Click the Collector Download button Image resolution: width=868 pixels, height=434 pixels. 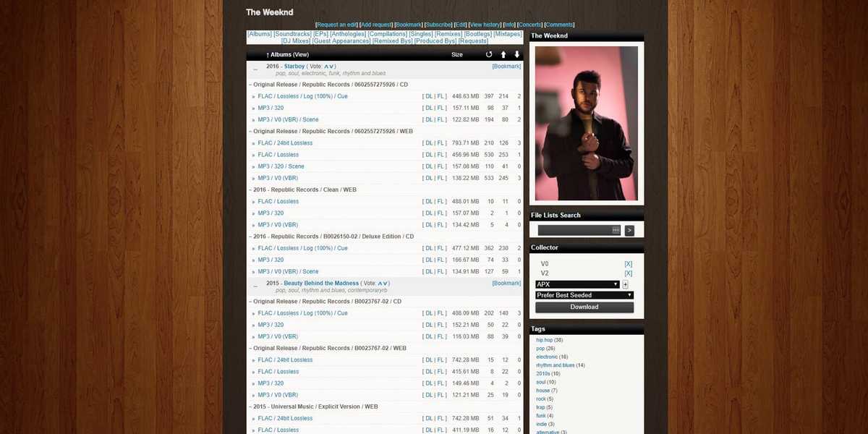pyautogui.click(x=584, y=307)
